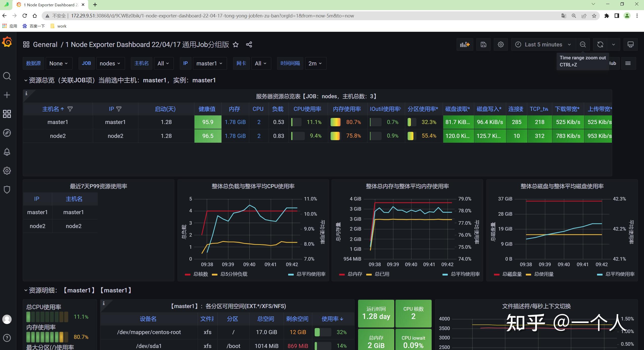
Task: Click the Add panel icon
Action: tap(465, 44)
